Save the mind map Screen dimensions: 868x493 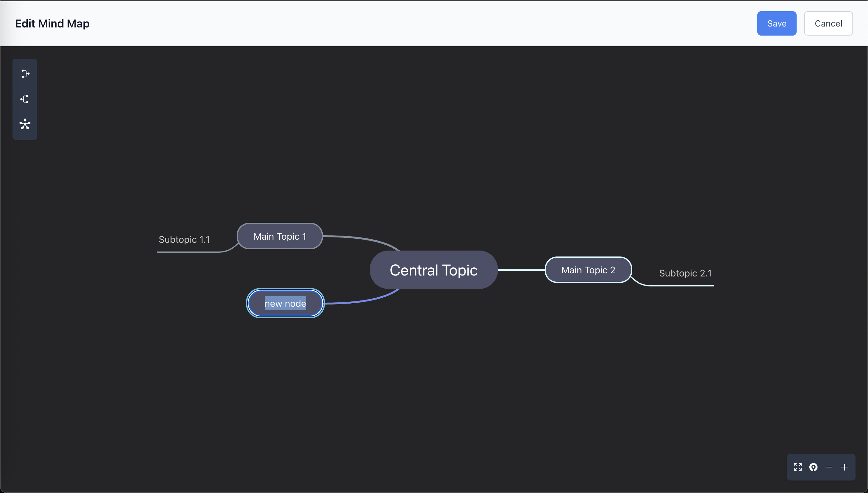[x=776, y=23]
